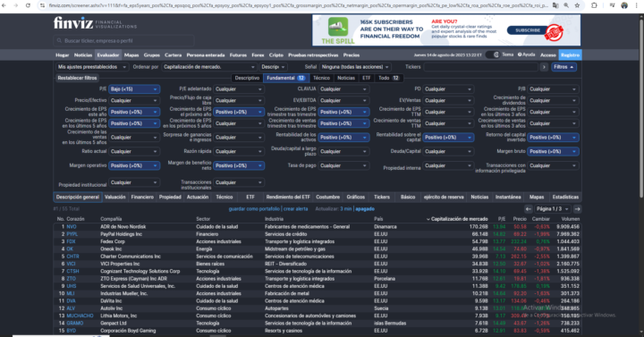Open sort order Descripción dropdown
The image size is (644, 337).
tap(273, 67)
